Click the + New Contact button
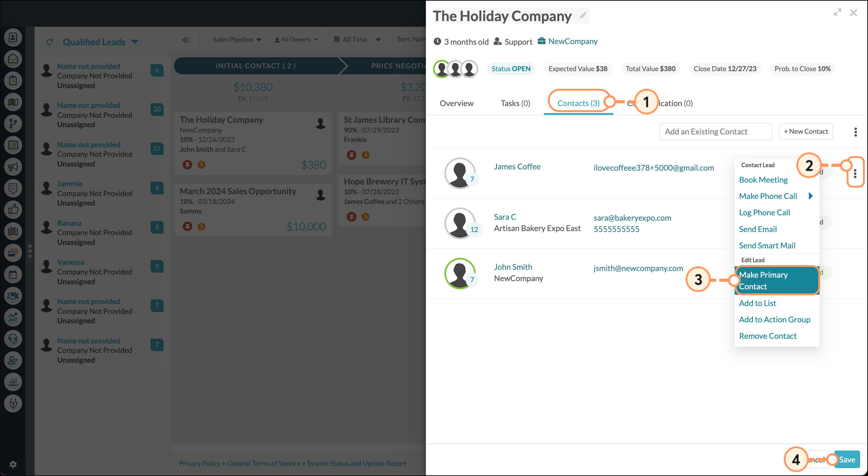The image size is (868, 476). pos(806,132)
